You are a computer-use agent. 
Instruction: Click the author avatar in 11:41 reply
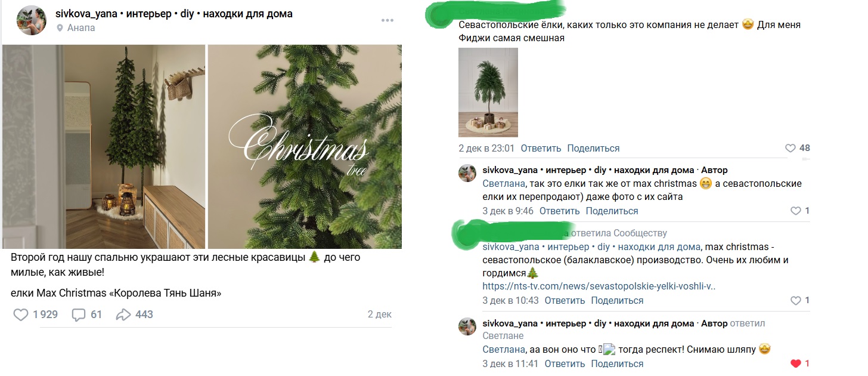(467, 326)
